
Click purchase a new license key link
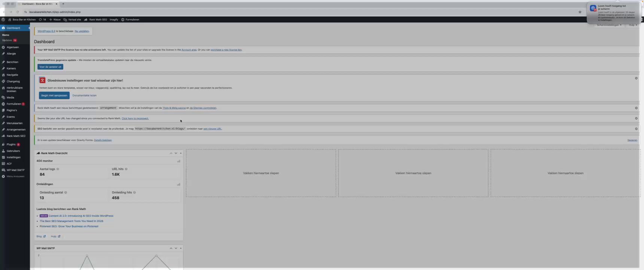pos(226,49)
